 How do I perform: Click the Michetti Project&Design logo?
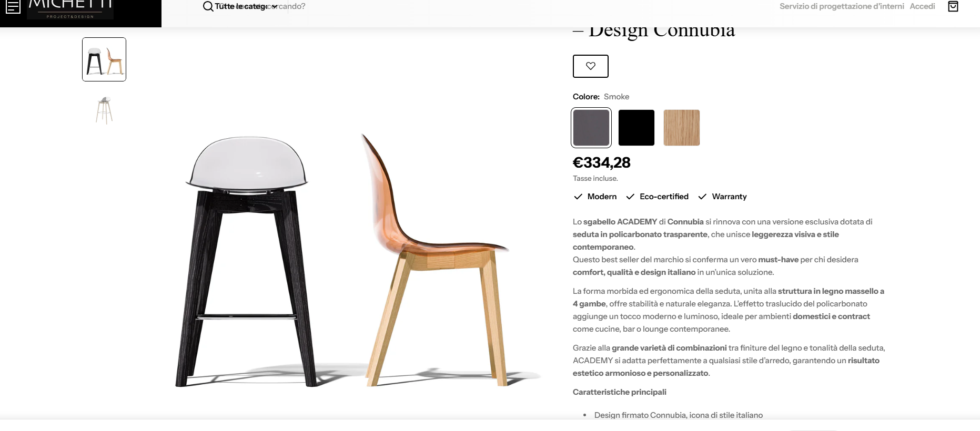point(70,9)
